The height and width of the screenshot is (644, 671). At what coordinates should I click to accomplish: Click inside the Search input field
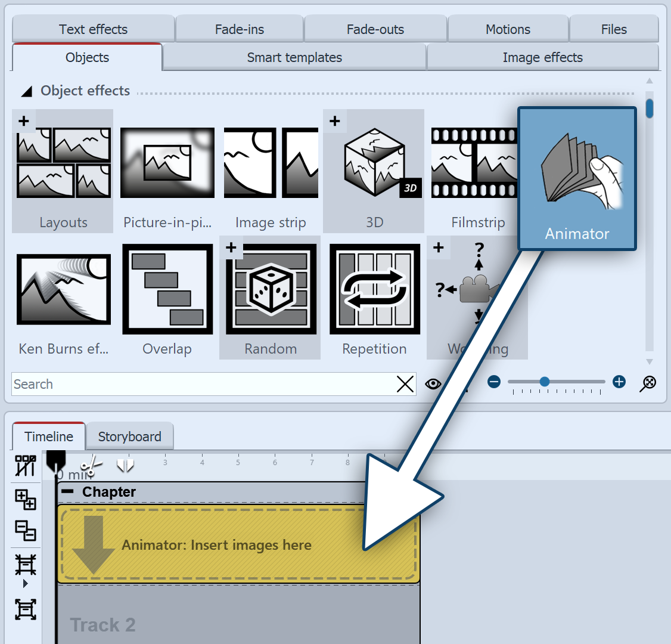pyautogui.click(x=203, y=385)
